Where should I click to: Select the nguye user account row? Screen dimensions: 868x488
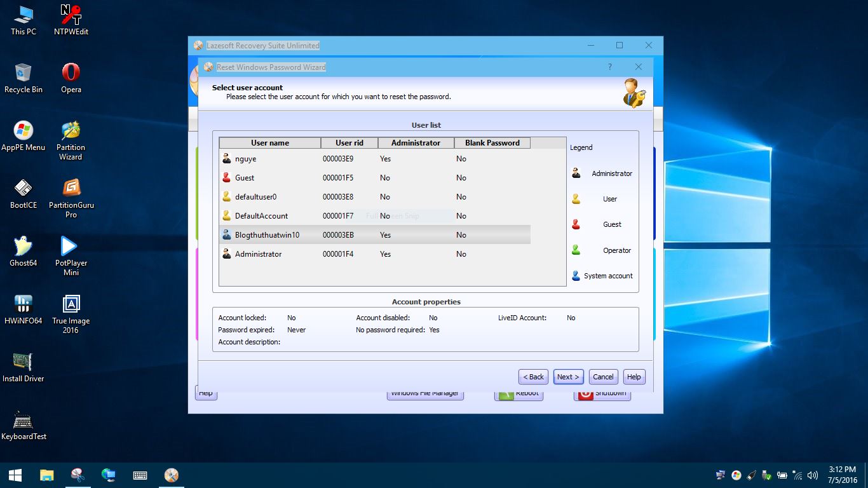point(375,159)
